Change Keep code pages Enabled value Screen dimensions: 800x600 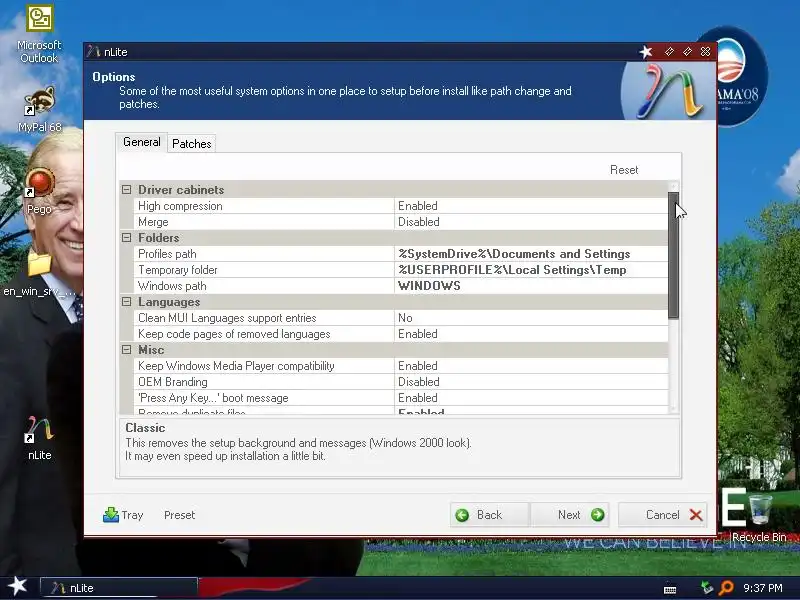(x=531, y=334)
